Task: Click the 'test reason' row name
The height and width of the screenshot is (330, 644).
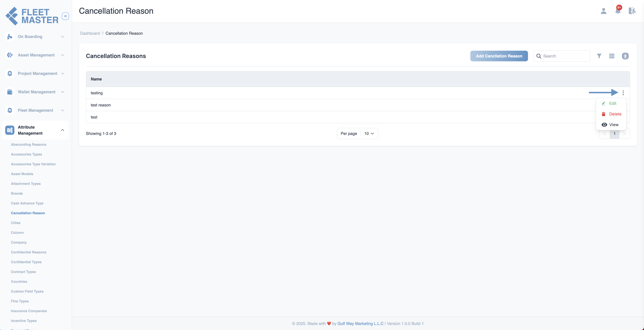Action: 100,105
